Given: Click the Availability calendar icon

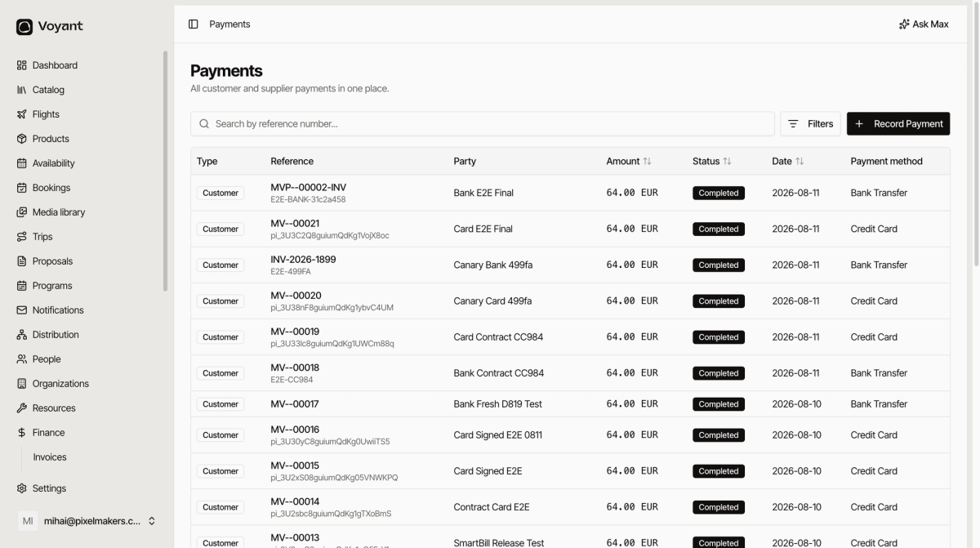Looking at the screenshot, I should coord(22,163).
